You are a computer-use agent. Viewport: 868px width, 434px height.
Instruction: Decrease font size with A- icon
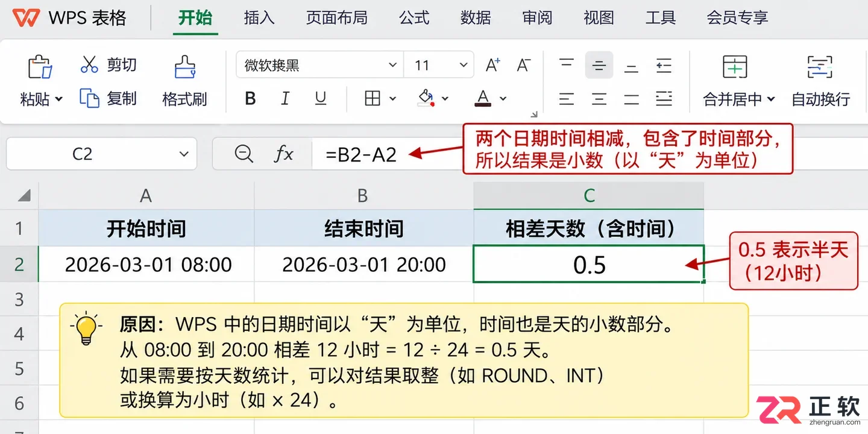click(523, 65)
